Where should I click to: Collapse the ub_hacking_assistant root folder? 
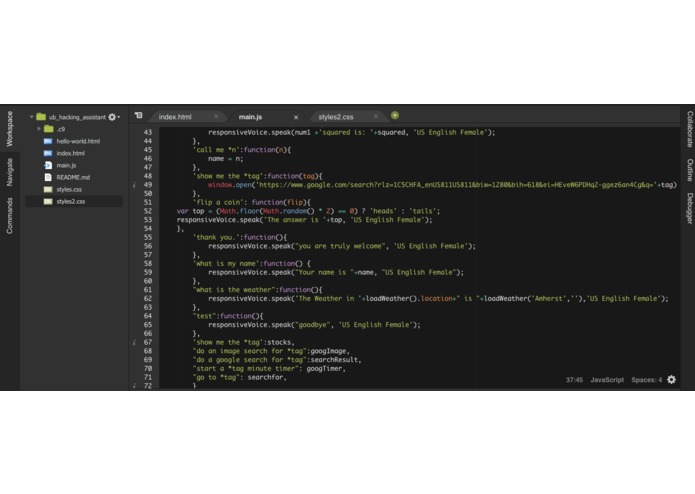[x=31, y=117]
